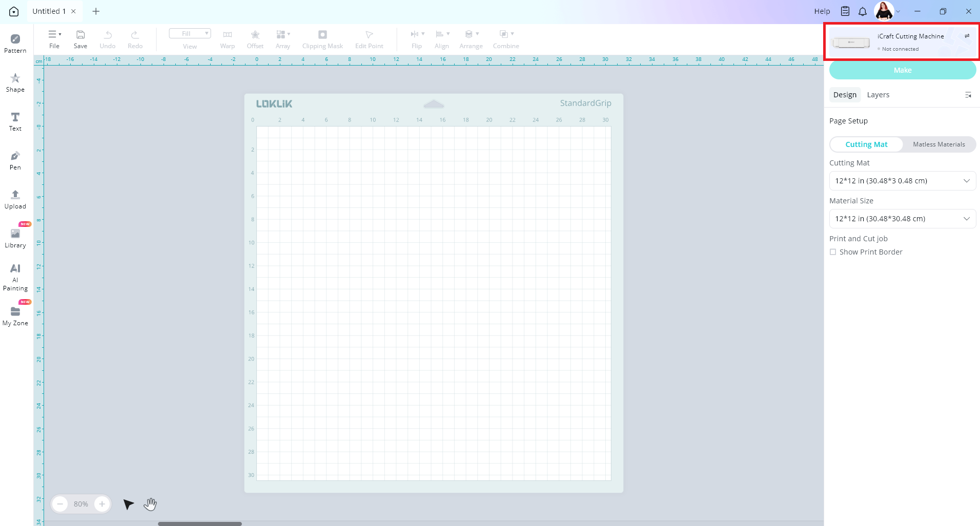
Task: Expand the Cutting Mat size dropdown
Action: tap(902, 181)
